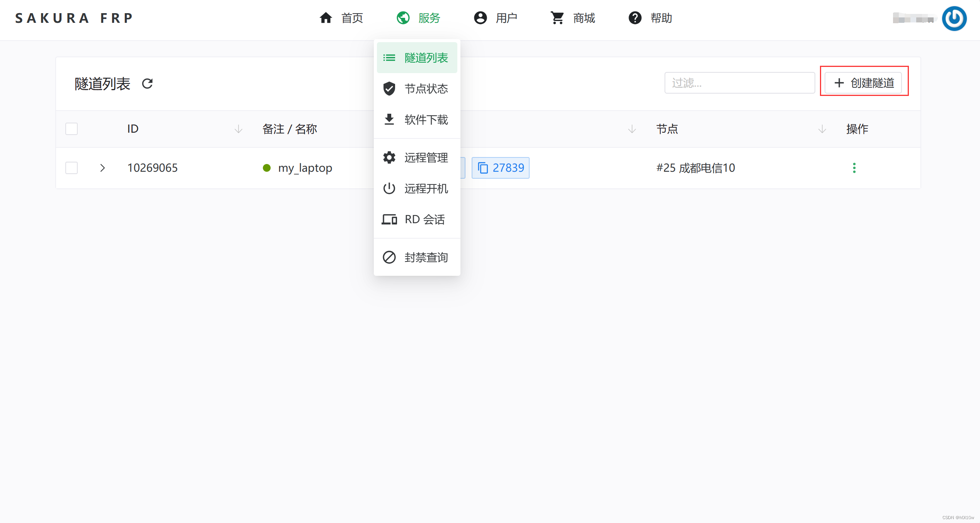
Task: Select 隧道列表 in the dropdown menu
Action: pyautogui.click(x=417, y=58)
